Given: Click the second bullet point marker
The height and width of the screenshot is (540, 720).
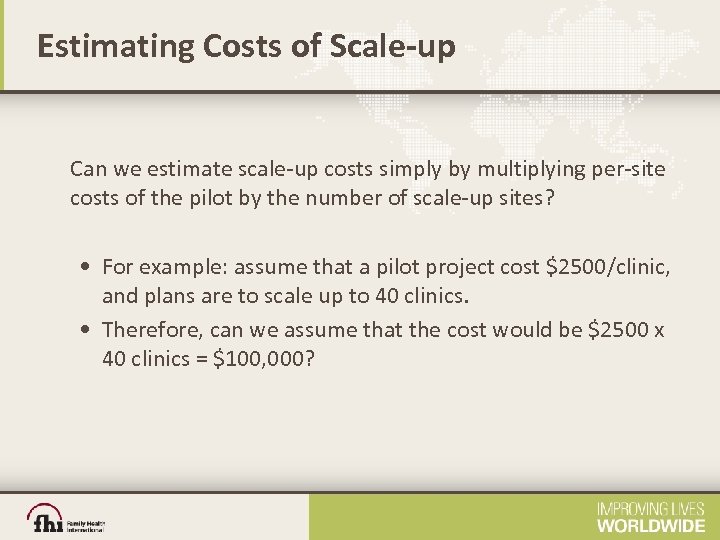Looking at the screenshot, I should point(90,329).
